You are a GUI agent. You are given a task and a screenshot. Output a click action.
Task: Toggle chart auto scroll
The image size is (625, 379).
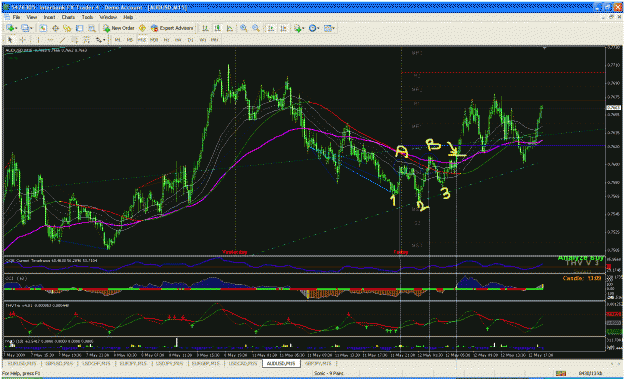(271, 28)
